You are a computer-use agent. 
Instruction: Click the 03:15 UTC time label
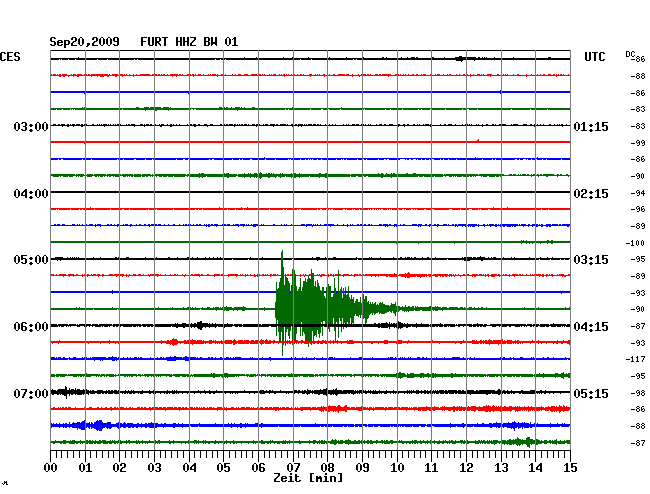tap(591, 260)
